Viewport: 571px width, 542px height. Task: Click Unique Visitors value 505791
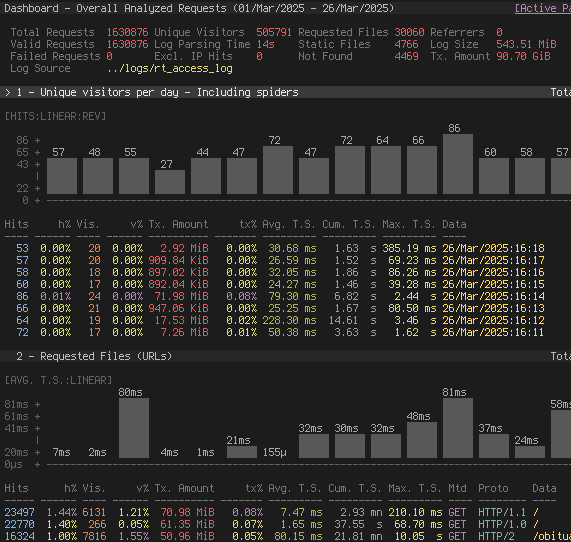coord(274,32)
